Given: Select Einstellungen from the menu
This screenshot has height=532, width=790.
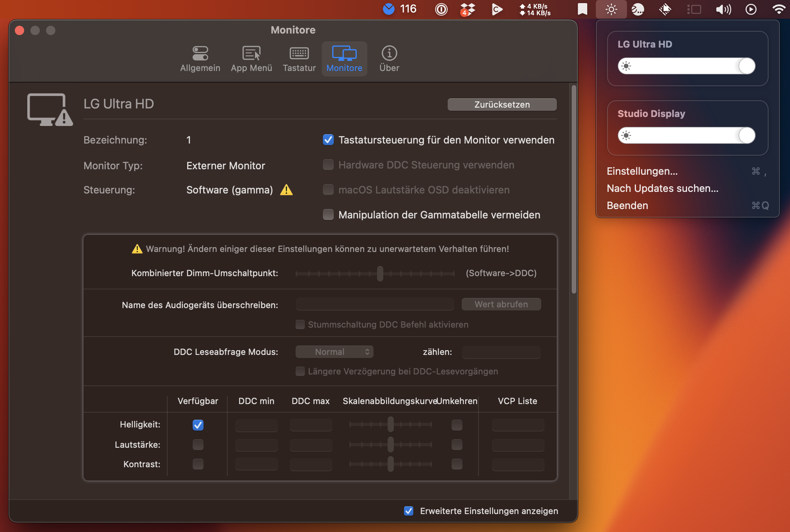Looking at the screenshot, I should (642, 171).
